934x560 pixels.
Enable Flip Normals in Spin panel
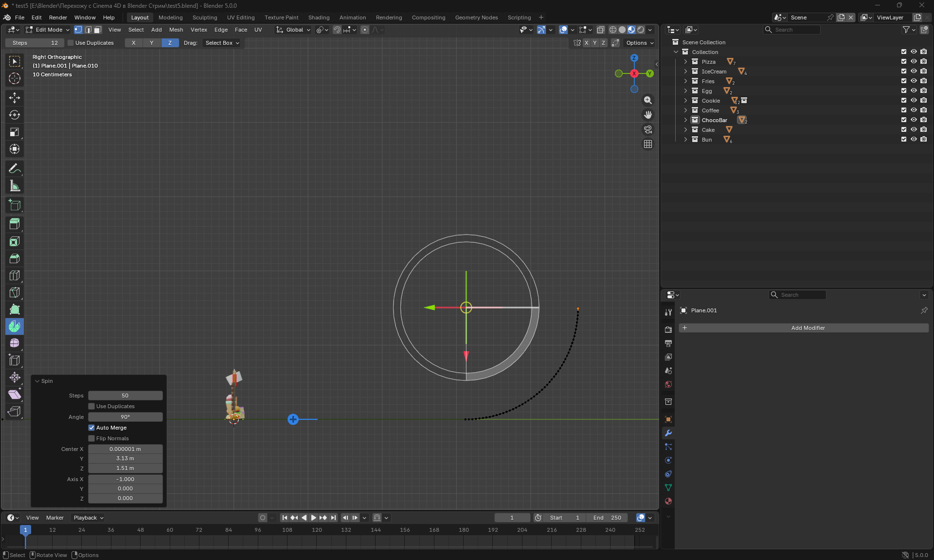pyautogui.click(x=91, y=438)
